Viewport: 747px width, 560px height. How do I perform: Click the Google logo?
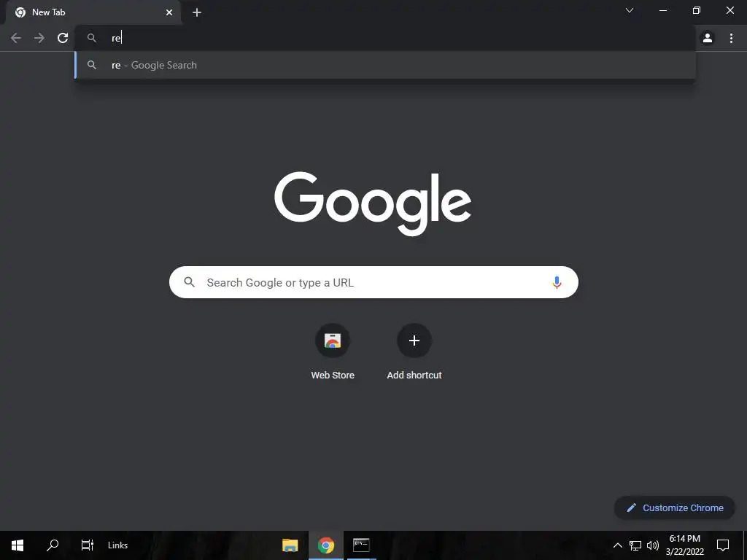click(373, 203)
